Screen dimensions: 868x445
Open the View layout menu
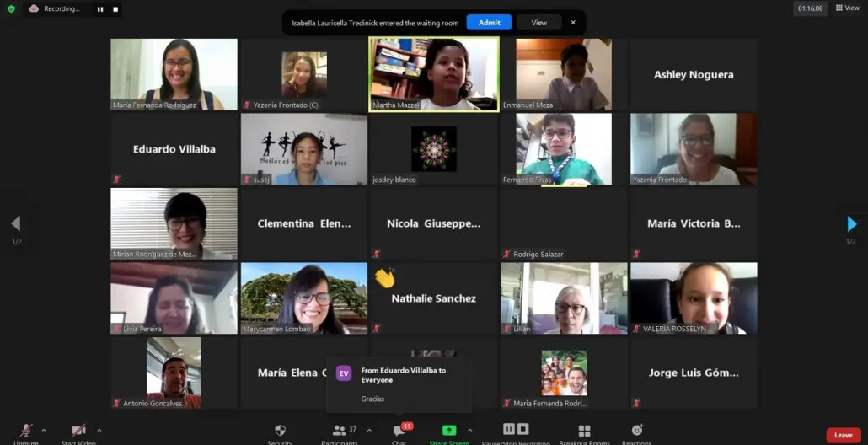848,8
